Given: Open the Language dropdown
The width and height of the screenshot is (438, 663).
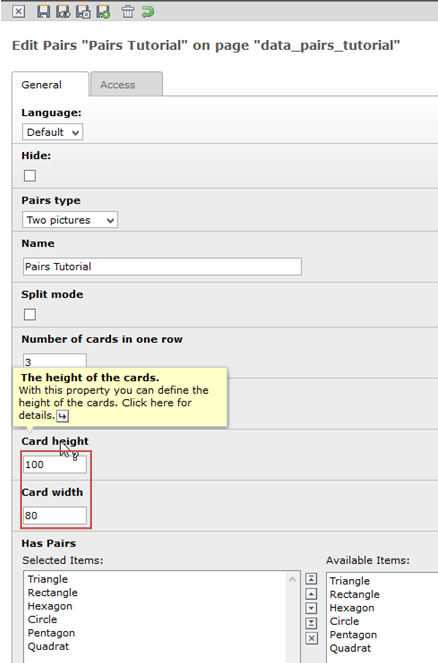Looking at the screenshot, I should coord(52,132).
